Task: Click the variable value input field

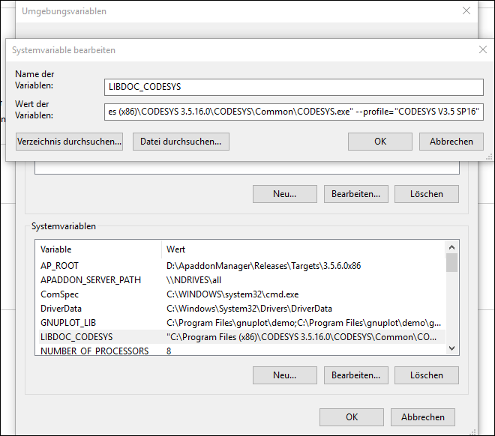Action: [294, 112]
